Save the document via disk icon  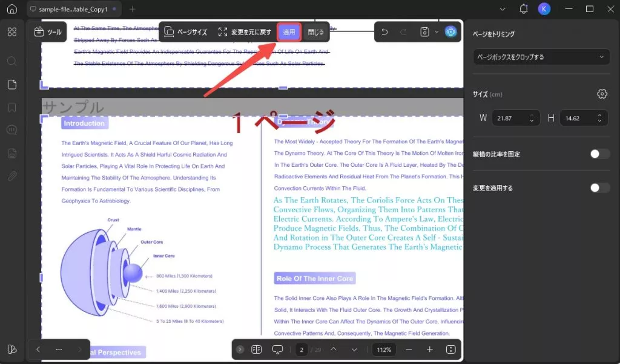point(424,32)
